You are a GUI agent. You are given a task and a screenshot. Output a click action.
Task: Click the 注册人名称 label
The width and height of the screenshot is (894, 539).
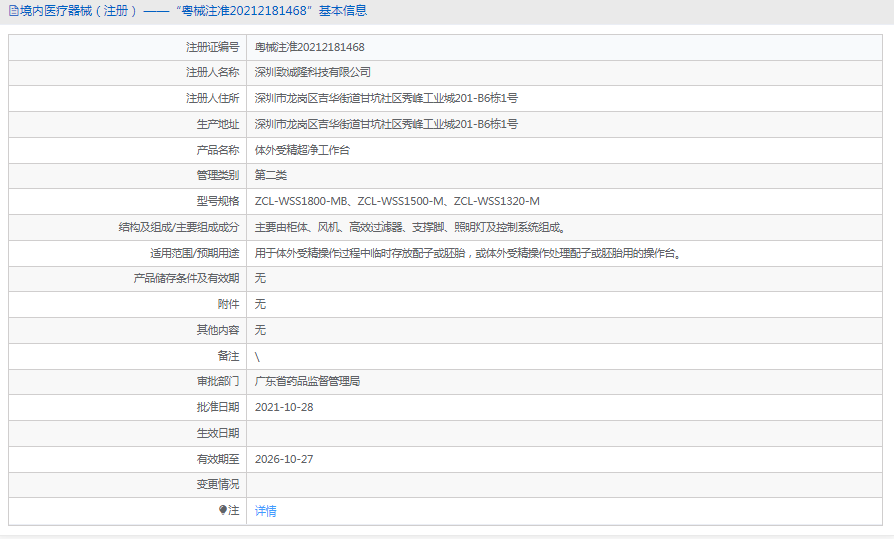click(x=213, y=72)
